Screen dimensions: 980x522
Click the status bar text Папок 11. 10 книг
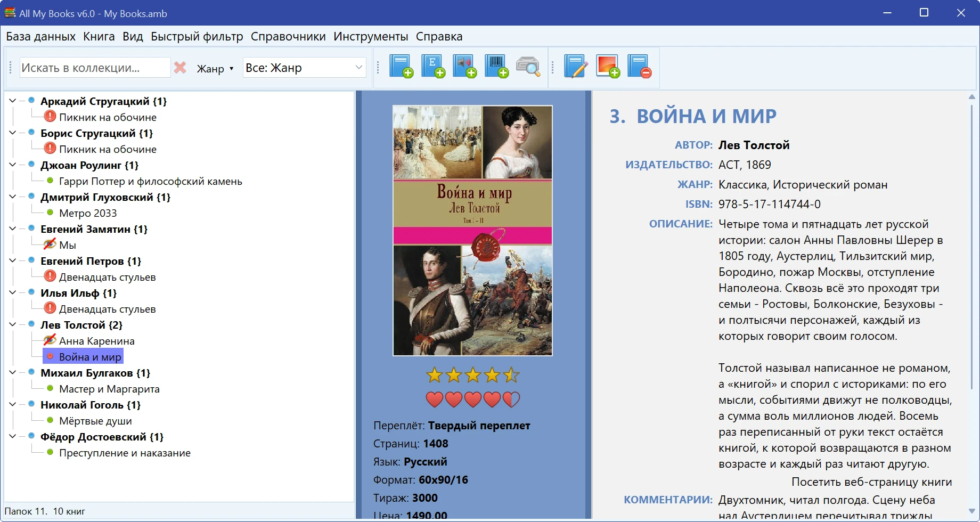45,511
